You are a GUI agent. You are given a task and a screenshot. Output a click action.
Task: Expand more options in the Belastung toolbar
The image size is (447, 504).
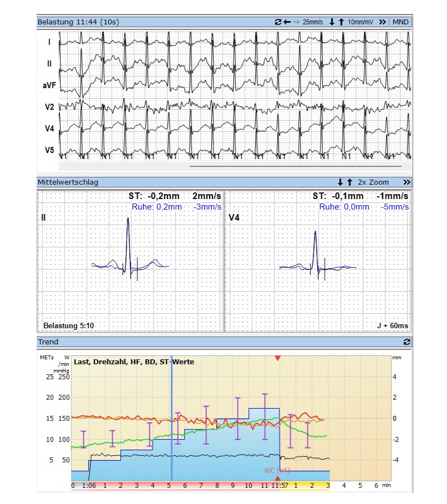pyautogui.click(x=382, y=22)
